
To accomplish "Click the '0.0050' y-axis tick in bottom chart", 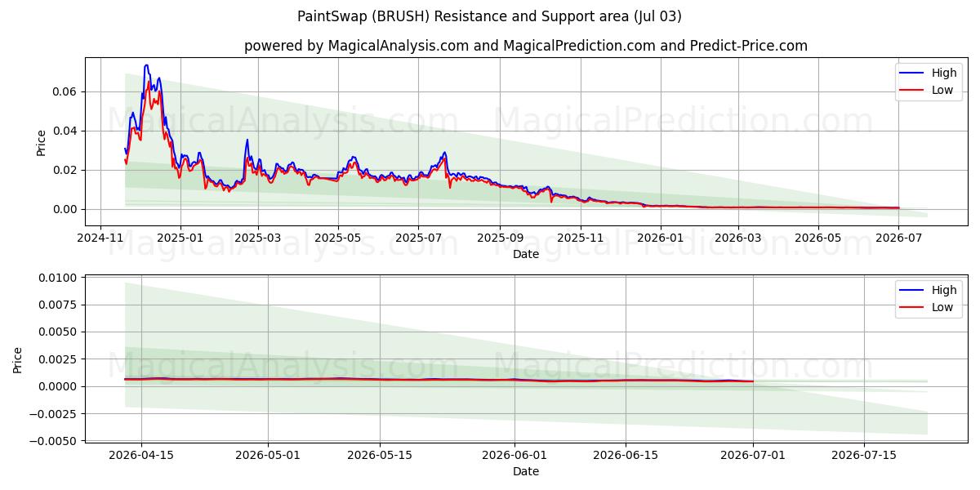I will [x=60, y=332].
